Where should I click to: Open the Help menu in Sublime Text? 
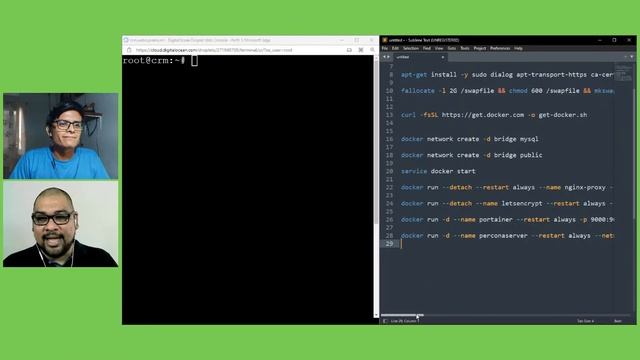pos(518,48)
